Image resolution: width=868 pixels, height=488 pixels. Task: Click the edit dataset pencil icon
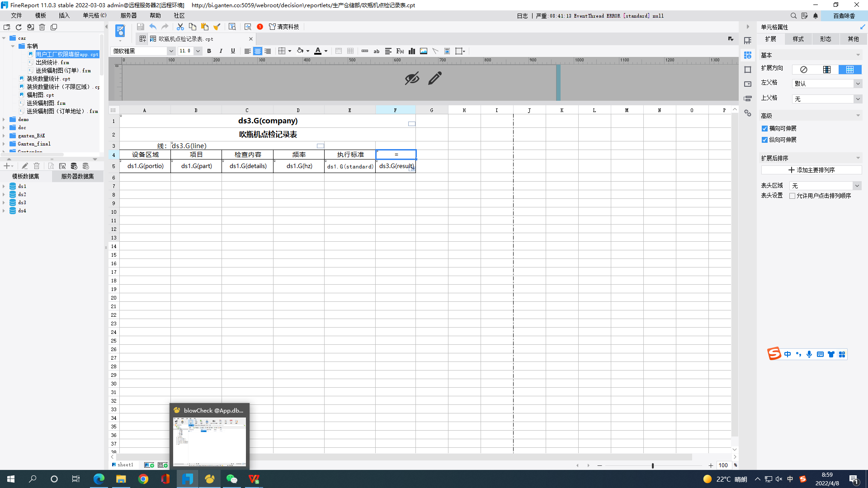point(25,166)
